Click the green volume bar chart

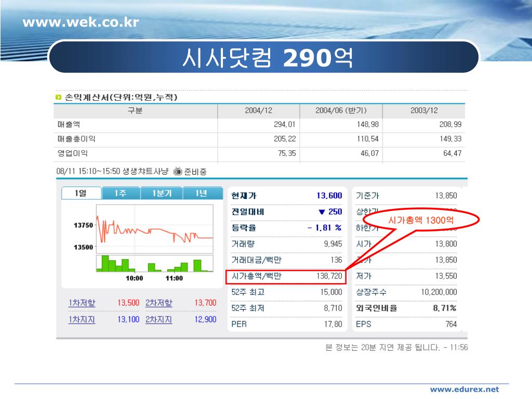click(x=155, y=263)
